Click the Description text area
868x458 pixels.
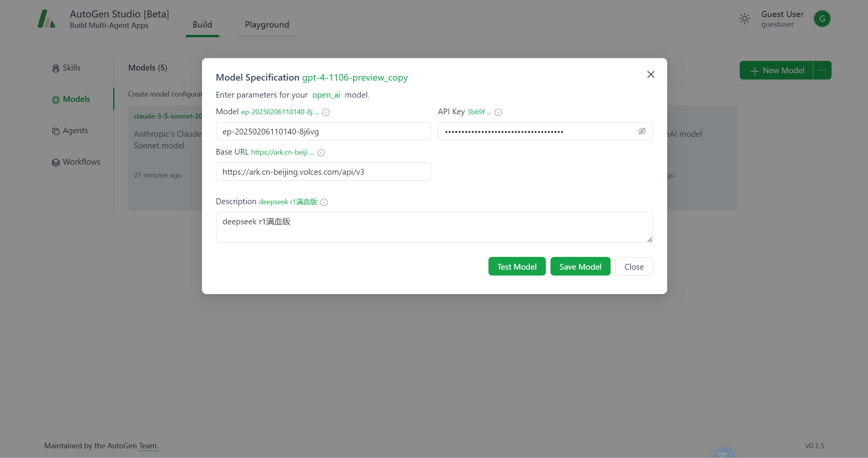coord(434,227)
